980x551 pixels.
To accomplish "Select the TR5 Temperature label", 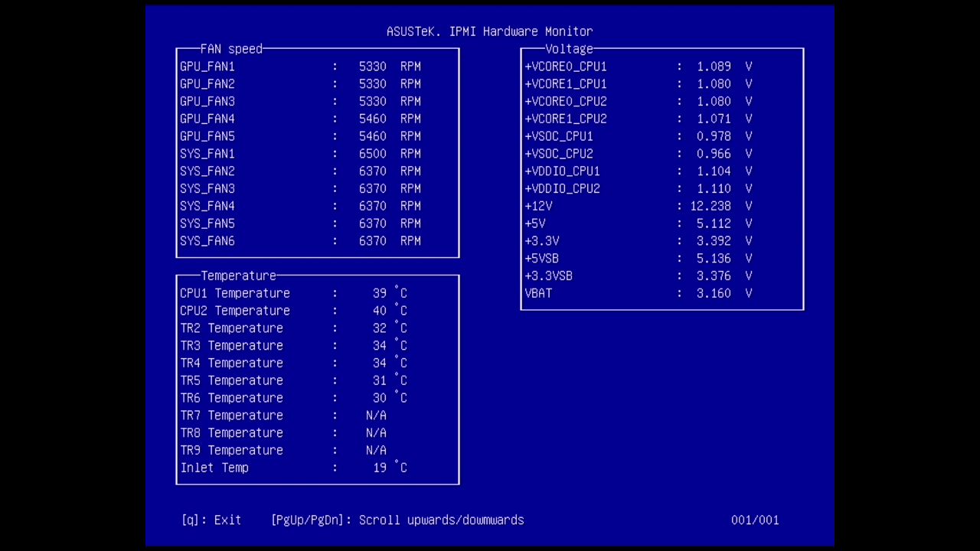I will pyautogui.click(x=231, y=380).
